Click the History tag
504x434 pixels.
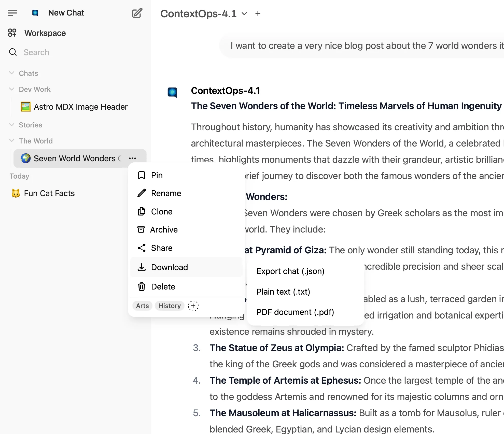coord(170,306)
